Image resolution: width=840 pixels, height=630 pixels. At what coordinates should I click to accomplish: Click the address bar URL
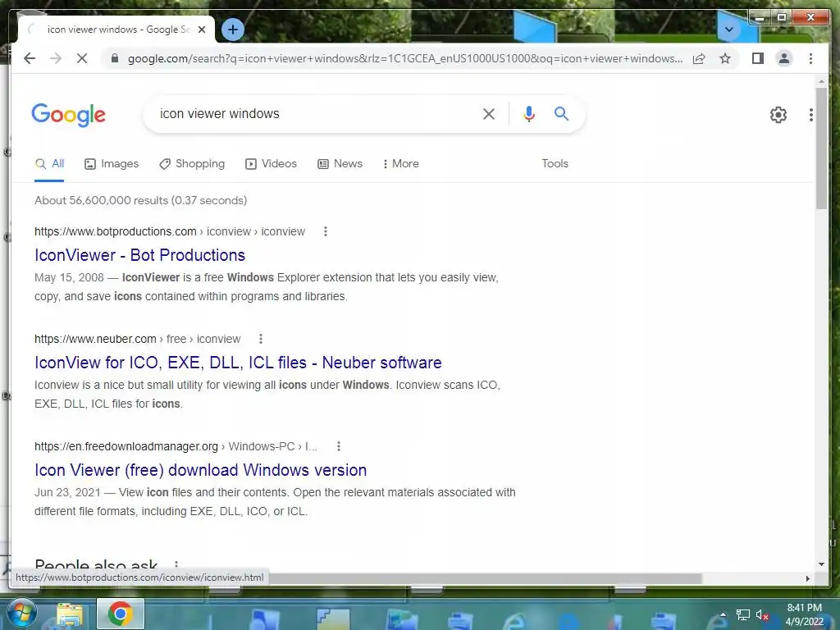coord(405,58)
